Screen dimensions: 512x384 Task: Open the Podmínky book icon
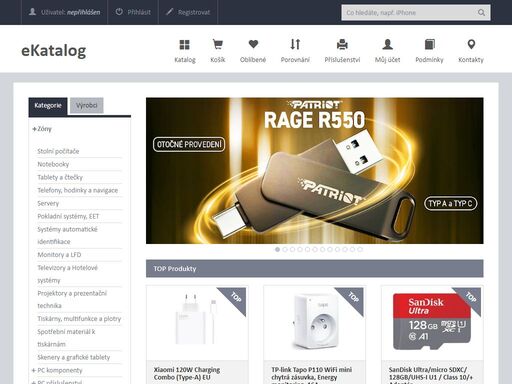[430, 44]
